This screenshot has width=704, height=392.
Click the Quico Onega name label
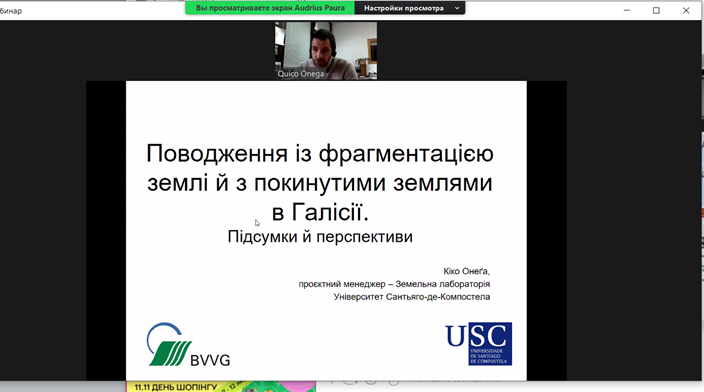tap(300, 74)
